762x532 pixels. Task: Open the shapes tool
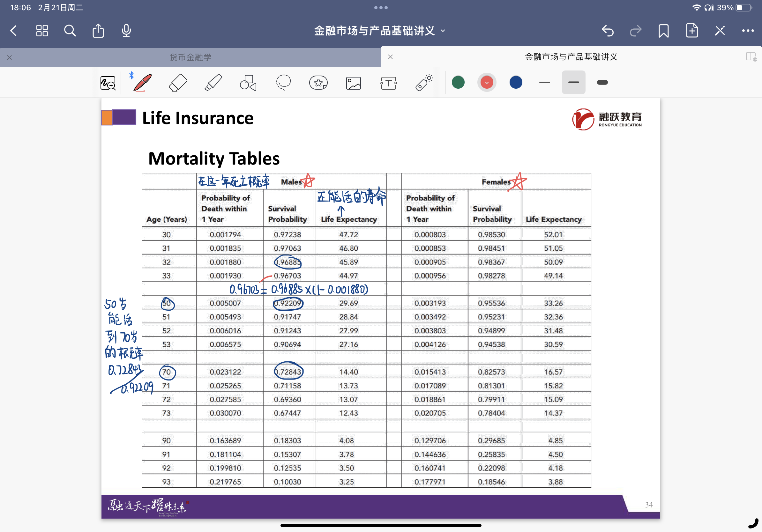point(248,83)
